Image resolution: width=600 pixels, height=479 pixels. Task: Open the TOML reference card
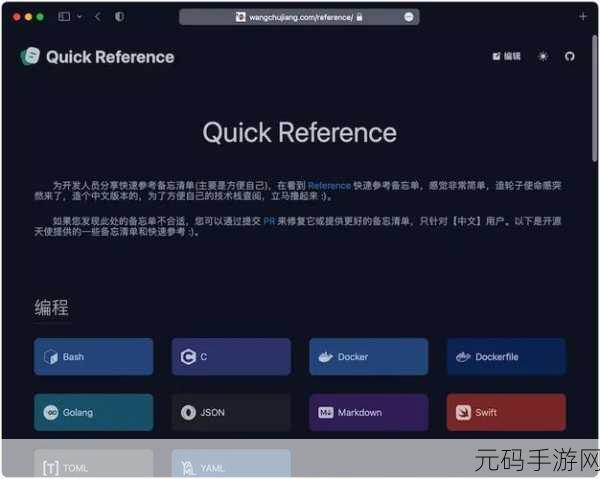point(93,464)
